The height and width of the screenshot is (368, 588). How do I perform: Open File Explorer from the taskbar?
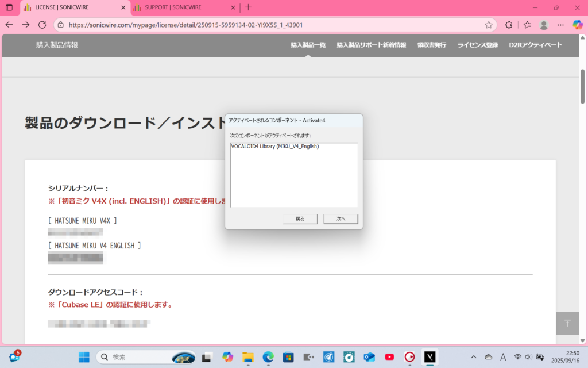248,357
